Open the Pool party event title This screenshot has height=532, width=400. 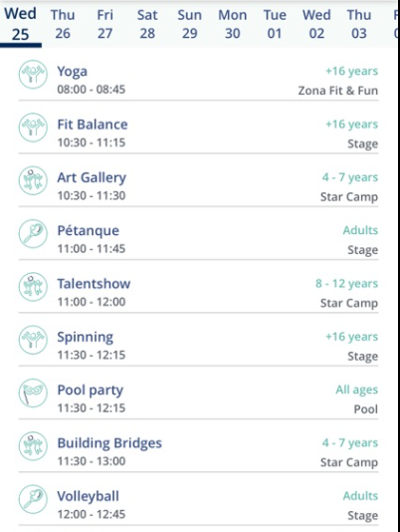[x=91, y=391]
